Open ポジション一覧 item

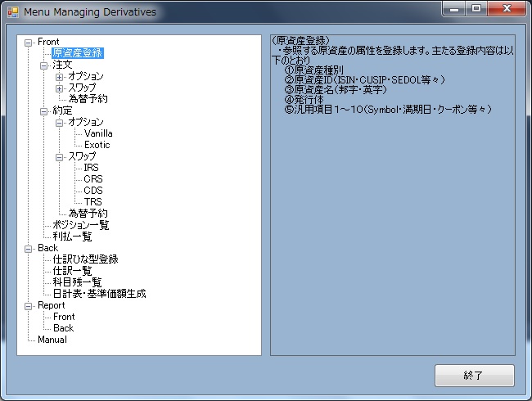(81, 225)
